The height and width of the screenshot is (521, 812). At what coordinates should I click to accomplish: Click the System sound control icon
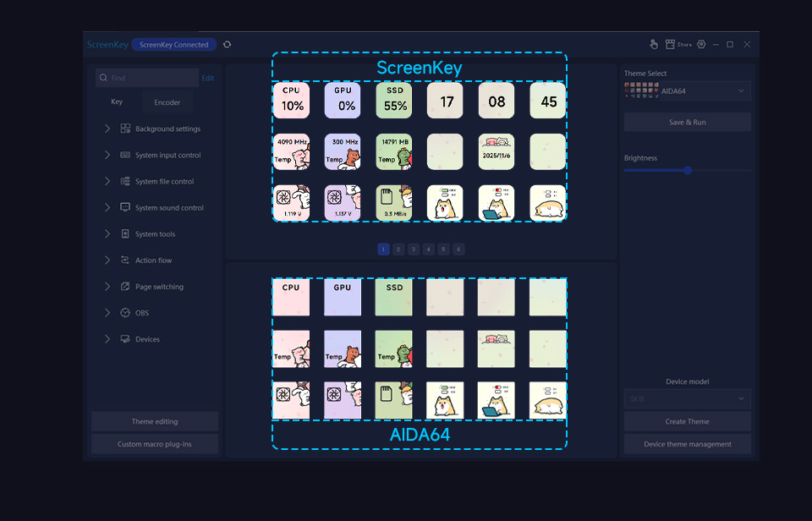pyautogui.click(x=125, y=207)
